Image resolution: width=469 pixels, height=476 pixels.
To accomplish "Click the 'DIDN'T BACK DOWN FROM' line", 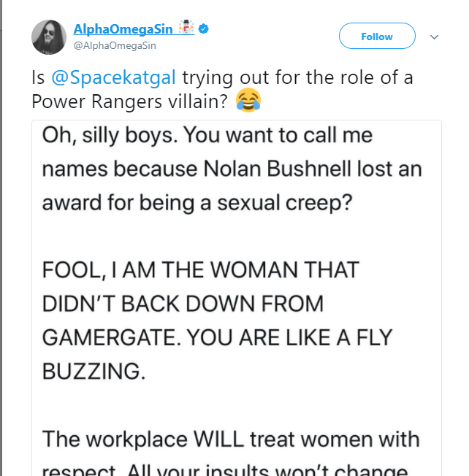I will pyautogui.click(x=183, y=304).
